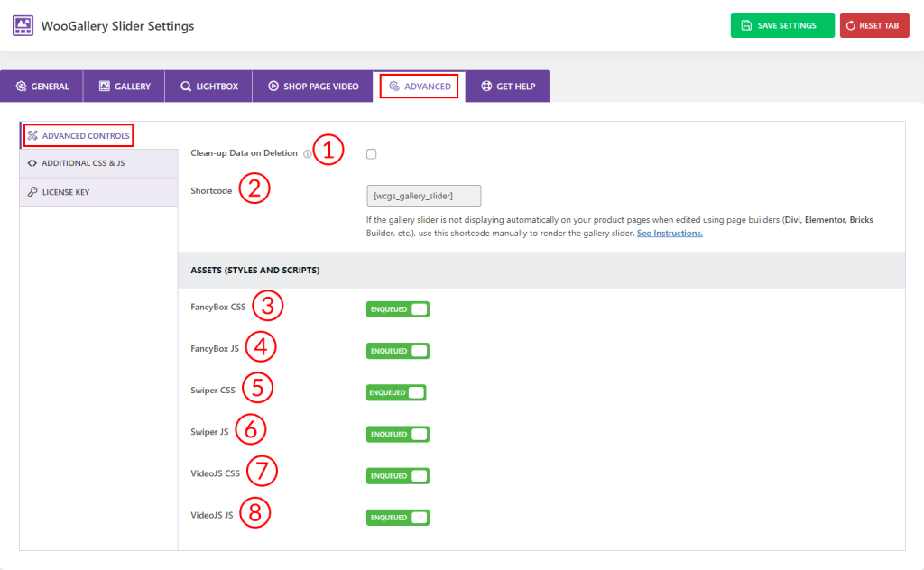Image resolution: width=924 pixels, height=570 pixels.
Task: Open the Lightbox tab
Action: click(x=208, y=86)
